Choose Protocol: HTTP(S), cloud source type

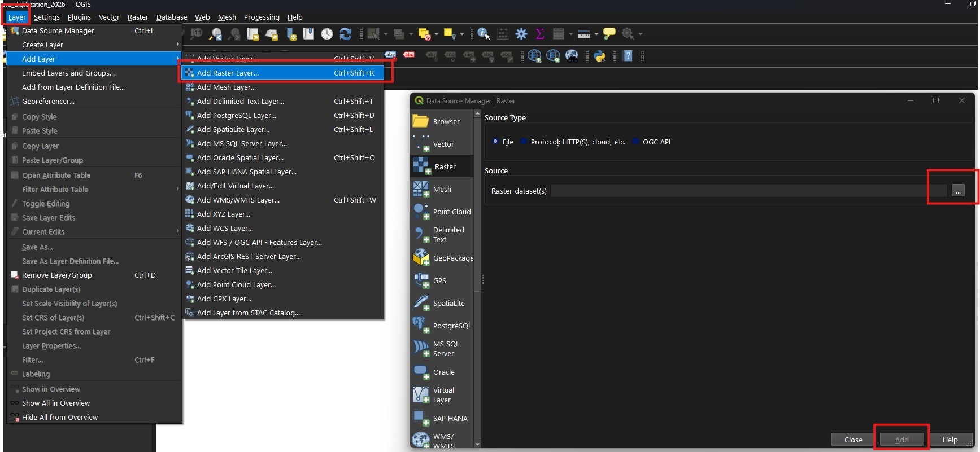[524, 142]
